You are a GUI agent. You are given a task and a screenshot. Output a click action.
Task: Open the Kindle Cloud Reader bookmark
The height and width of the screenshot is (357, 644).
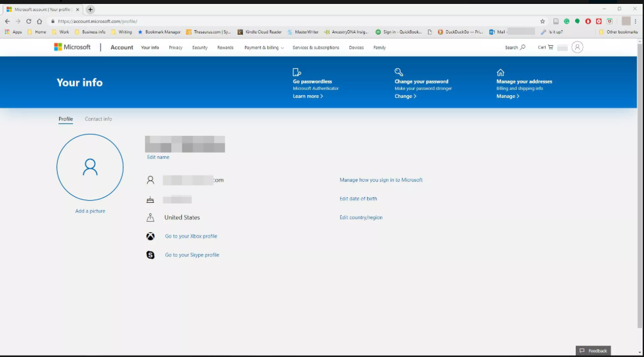point(259,31)
